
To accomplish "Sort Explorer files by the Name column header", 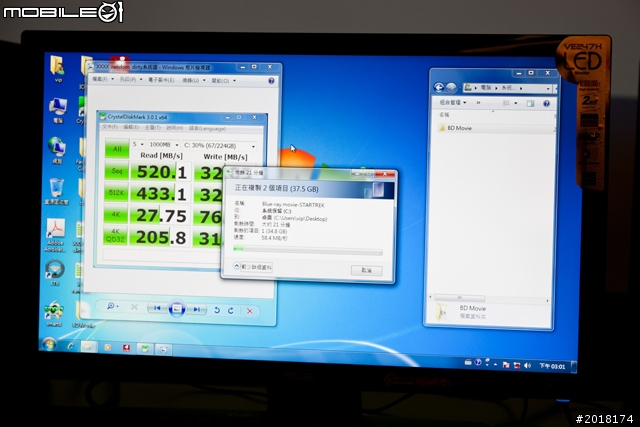I will (444, 115).
